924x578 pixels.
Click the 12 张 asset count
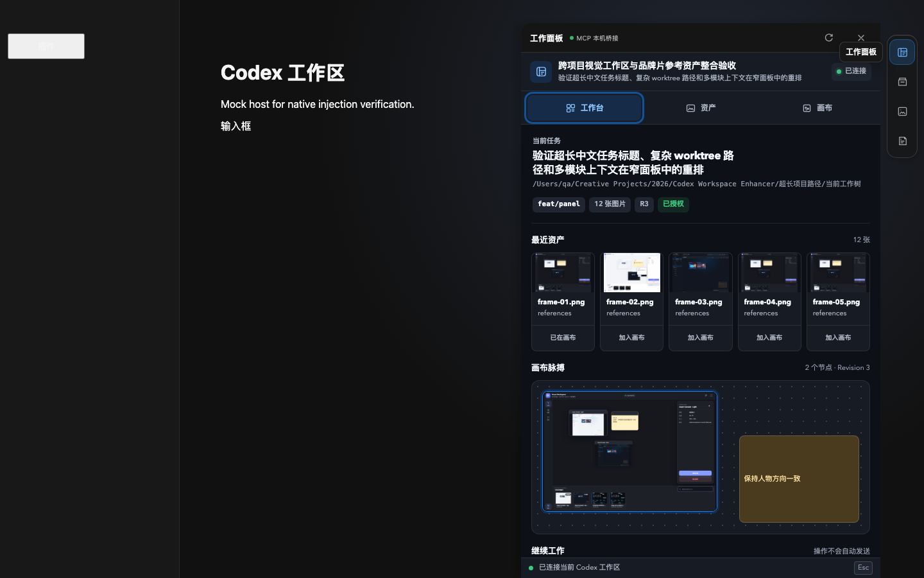pyautogui.click(x=861, y=240)
